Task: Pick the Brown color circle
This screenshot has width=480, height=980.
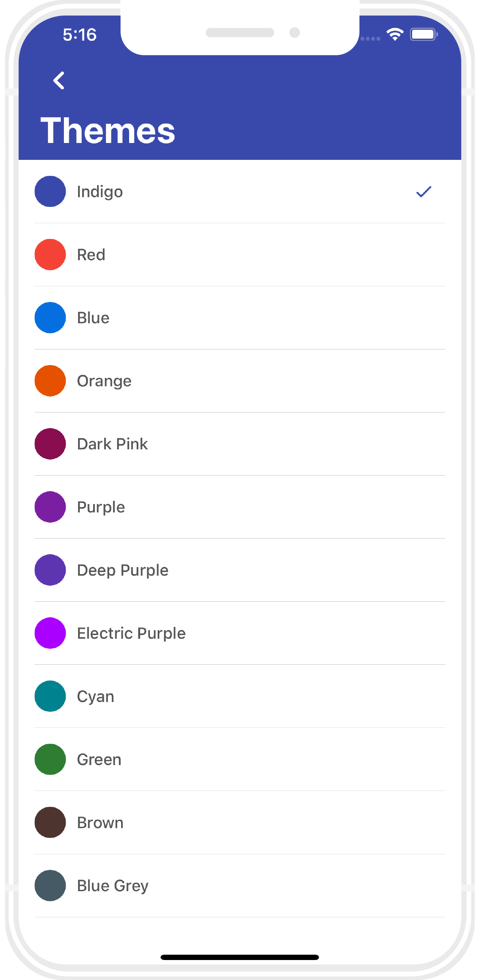Action: 50,822
